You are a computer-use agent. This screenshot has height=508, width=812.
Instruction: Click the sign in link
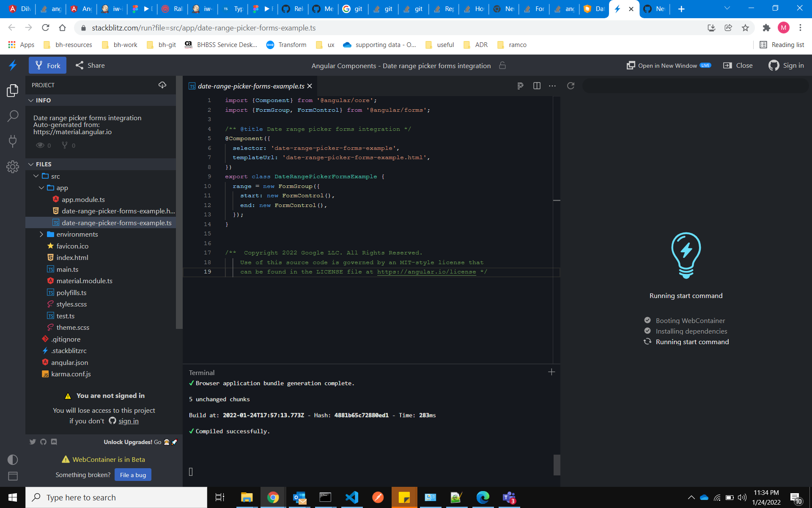click(x=128, y=421)
